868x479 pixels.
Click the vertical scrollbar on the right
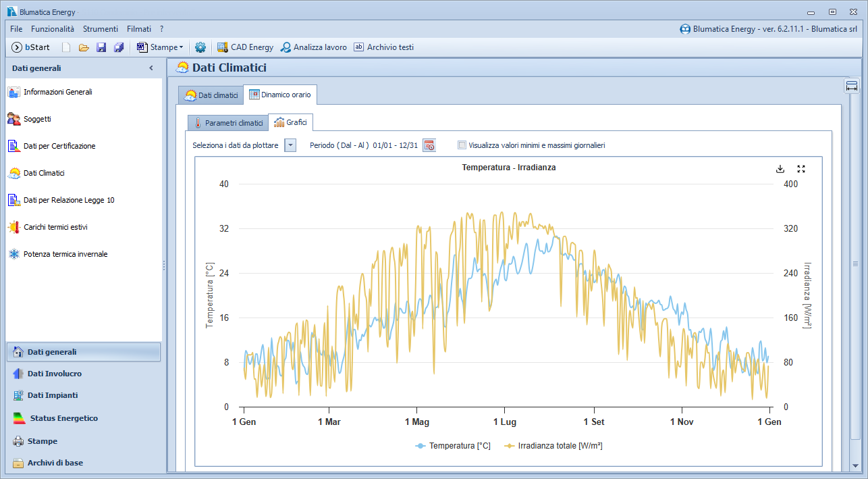(855, 263)
